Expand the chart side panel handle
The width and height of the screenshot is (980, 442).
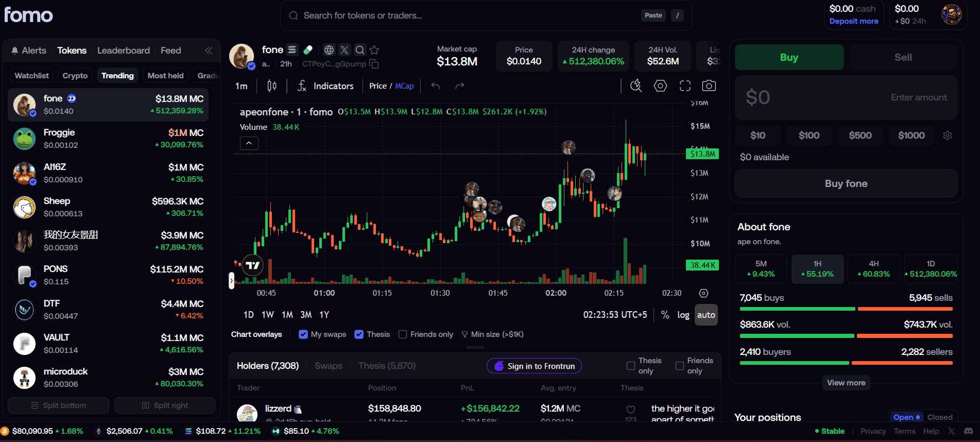tap(231, 281)
